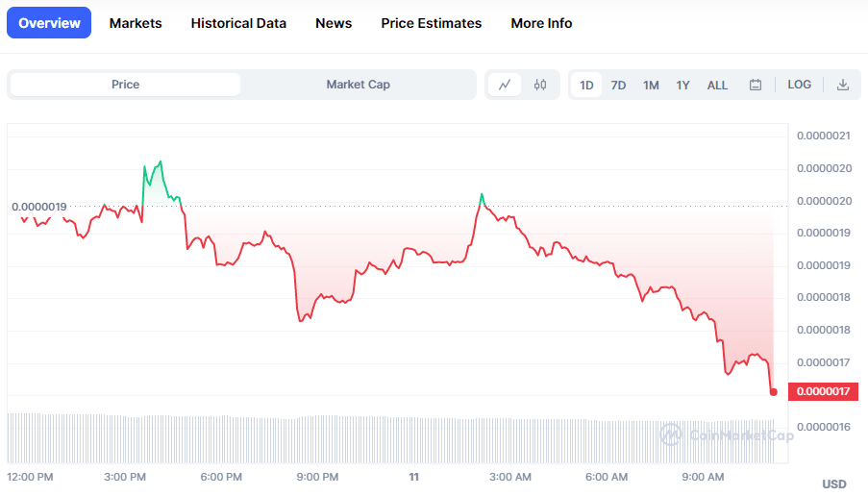Open the News tab
Screen dimensions: 868x496
coord(334,23)
